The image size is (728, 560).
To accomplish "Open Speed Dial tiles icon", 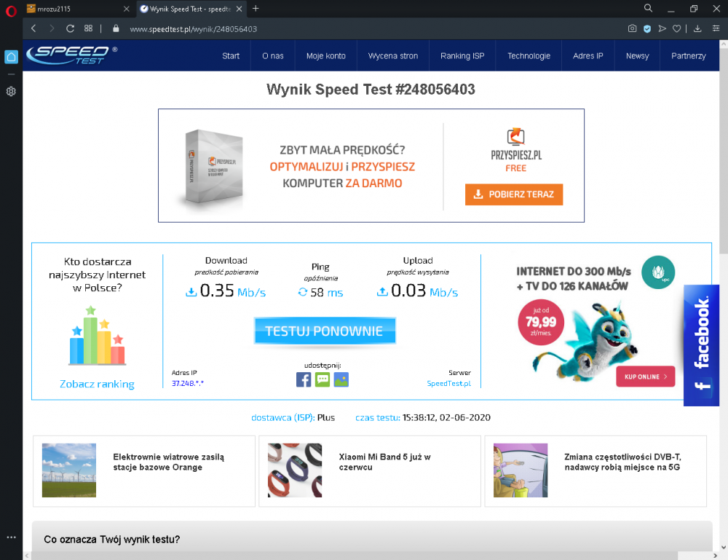I will [x=88, y=28].
